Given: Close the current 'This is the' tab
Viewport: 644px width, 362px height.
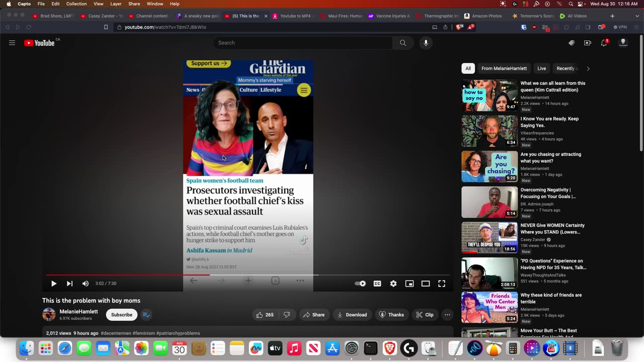Looking at the screenshot, I should point(266,16).
